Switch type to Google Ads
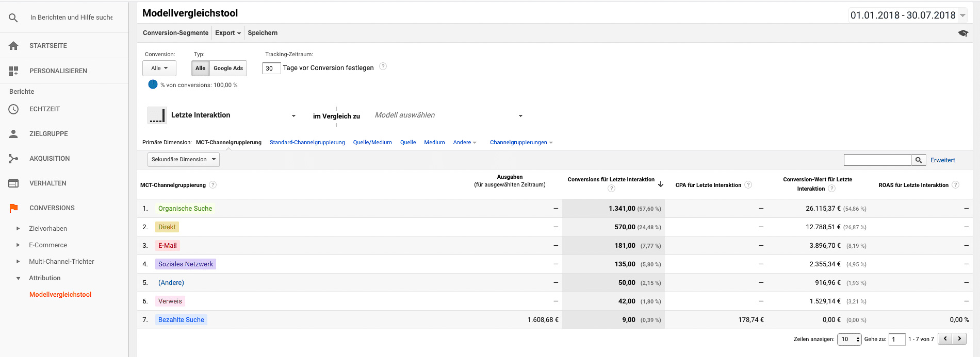Screen dimensions: 980x357 point(228,68)
